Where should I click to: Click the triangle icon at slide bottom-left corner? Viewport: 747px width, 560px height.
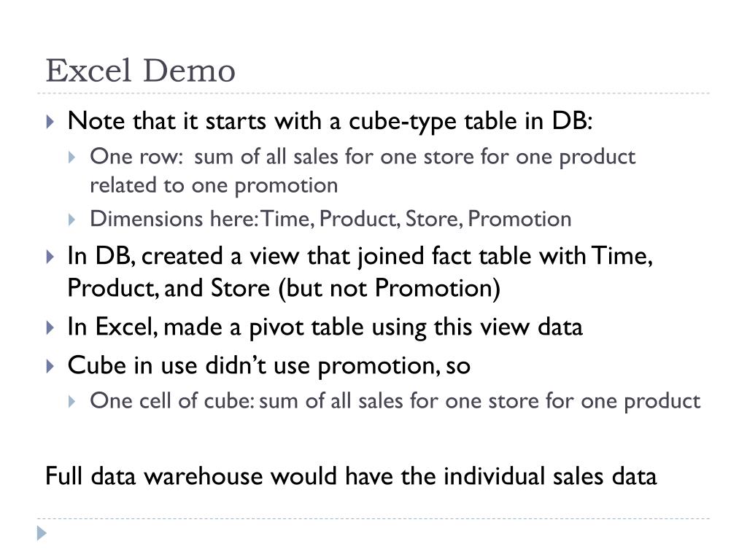(42, 533)
